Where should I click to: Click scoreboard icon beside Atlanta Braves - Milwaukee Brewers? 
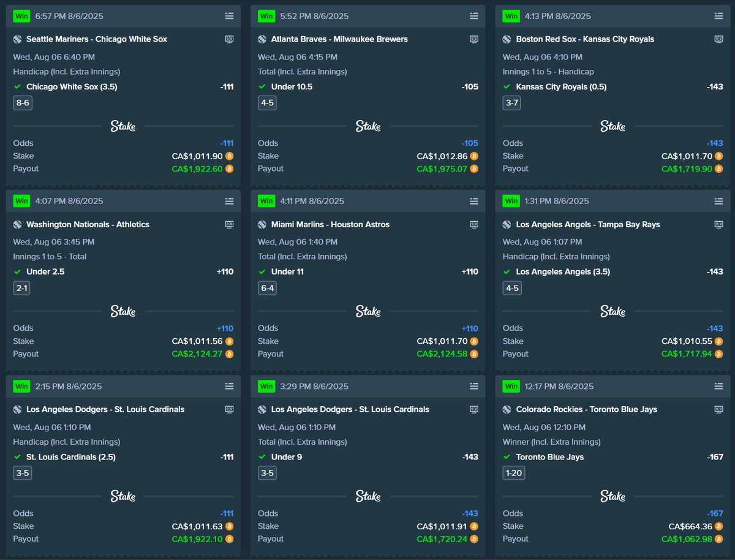tap(474, 39)
